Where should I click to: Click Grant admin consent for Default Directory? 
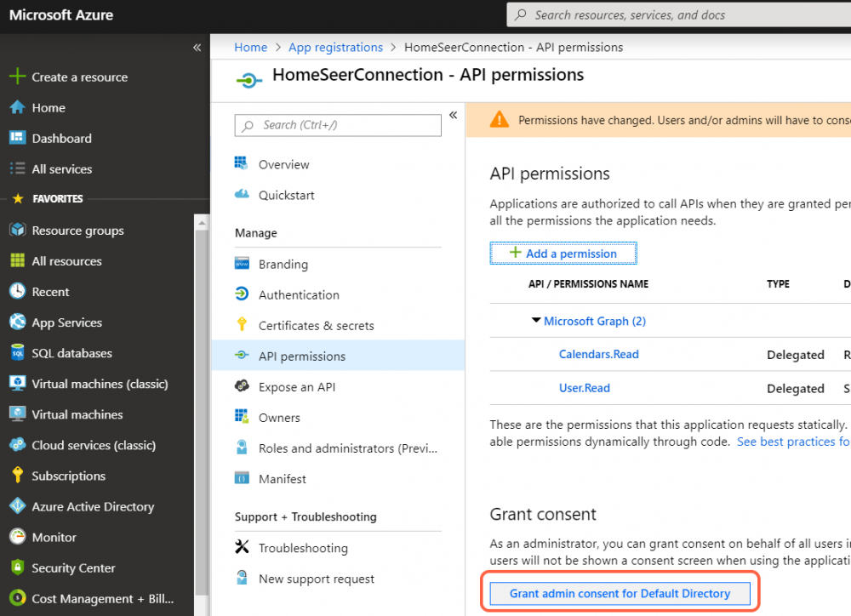[620, 593]
